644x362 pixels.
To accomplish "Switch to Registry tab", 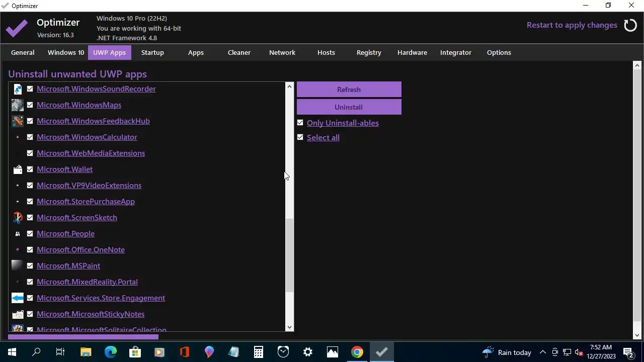I will point(369,52).
